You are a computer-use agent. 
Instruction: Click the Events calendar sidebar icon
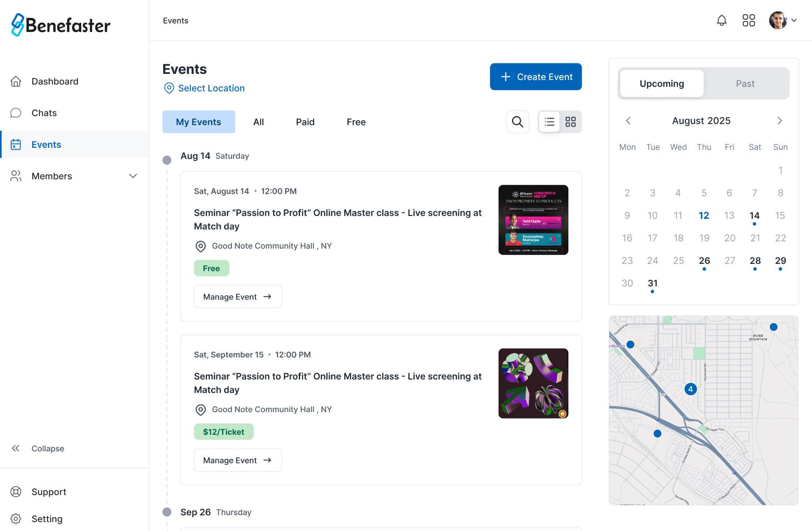click(16, 145)
